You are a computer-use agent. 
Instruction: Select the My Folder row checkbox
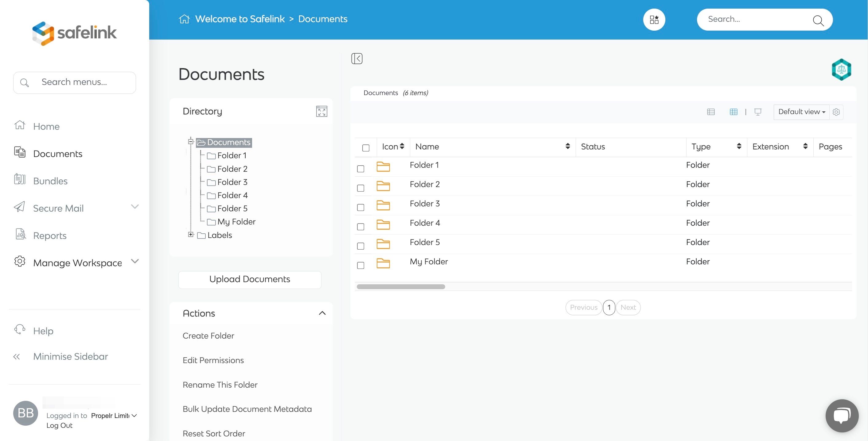(360, 265)
